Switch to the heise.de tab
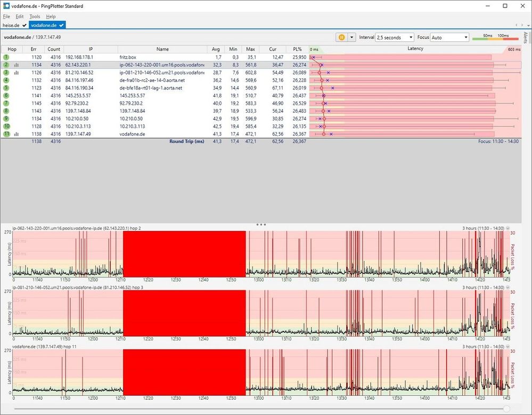The image size is (532, 415). point(14,25)
